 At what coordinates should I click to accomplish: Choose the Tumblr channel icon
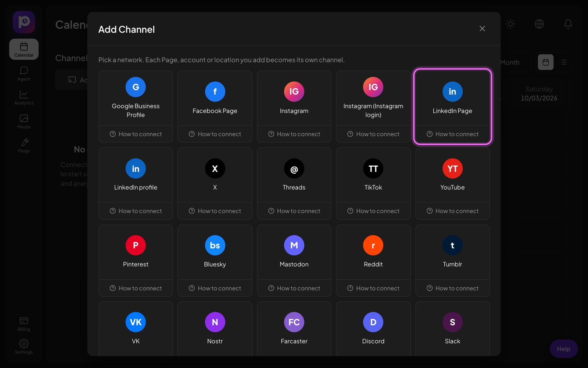pos(452,245)
